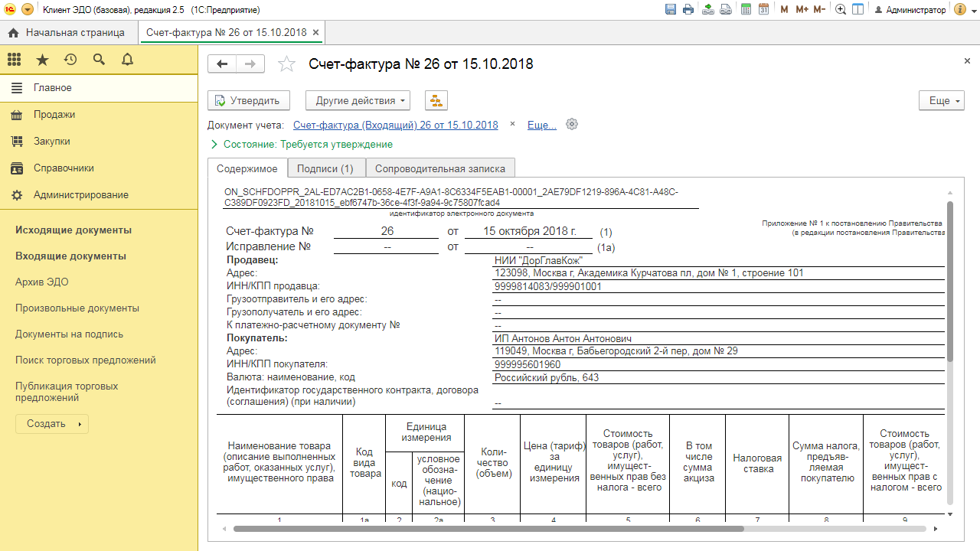This screenshot has width=980, height=551.
Task: Switch to the Подписи (1) tab
Action: click(325, 168)
